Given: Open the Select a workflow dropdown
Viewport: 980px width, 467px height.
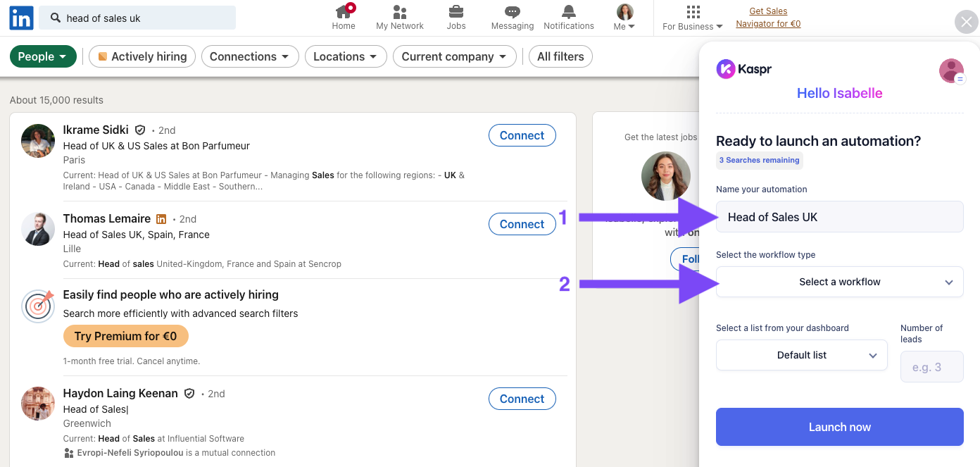Looking at the screenshot, I should pyautogui.click(x=840, y=282).
